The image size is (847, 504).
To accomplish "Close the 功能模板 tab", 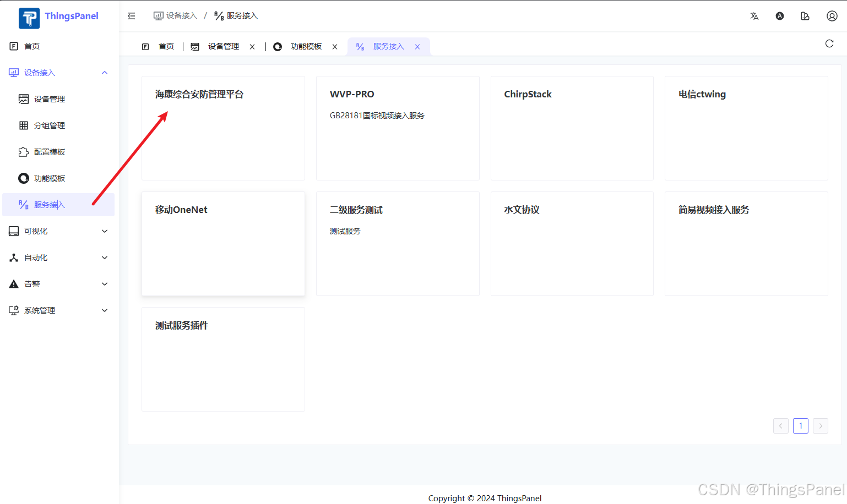I will [335, 47].
